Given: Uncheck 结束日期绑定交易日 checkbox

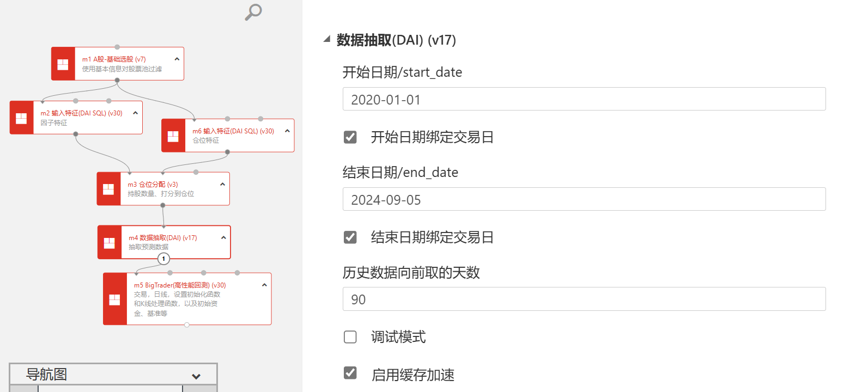Looking at the screenshot, I should pos(350,237).
